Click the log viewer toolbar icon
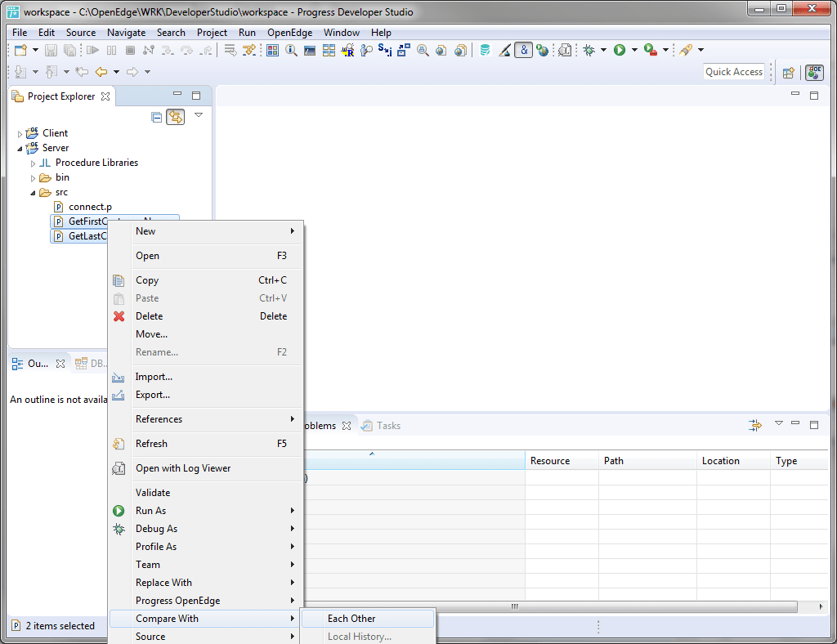This screenshot has width=837, height=644. coord(565,50)
